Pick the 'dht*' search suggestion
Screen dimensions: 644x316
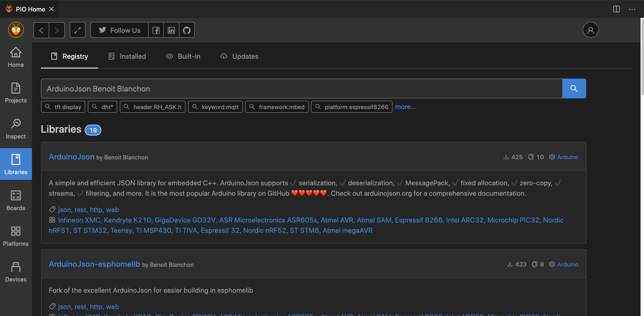pyautogui.click(x=103, y=107)
